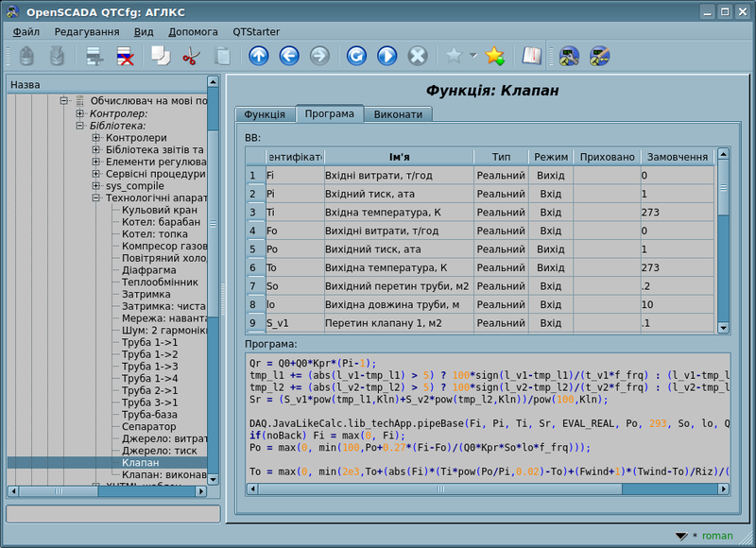
Task: Click inside the Програма code editor
Action: pyautogui.click(x=488, y=418)
